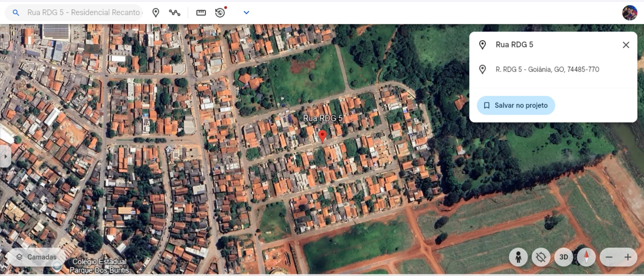Image resolution: width=644 pixels, height=276 pixels.
Task: Click the compass to reset north
Action: click(586, 257)
